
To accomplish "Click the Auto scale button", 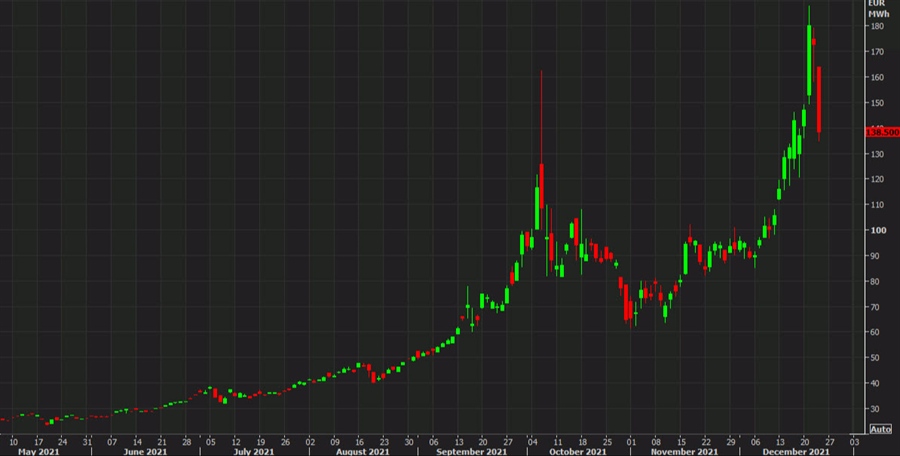I will [880, 429].
